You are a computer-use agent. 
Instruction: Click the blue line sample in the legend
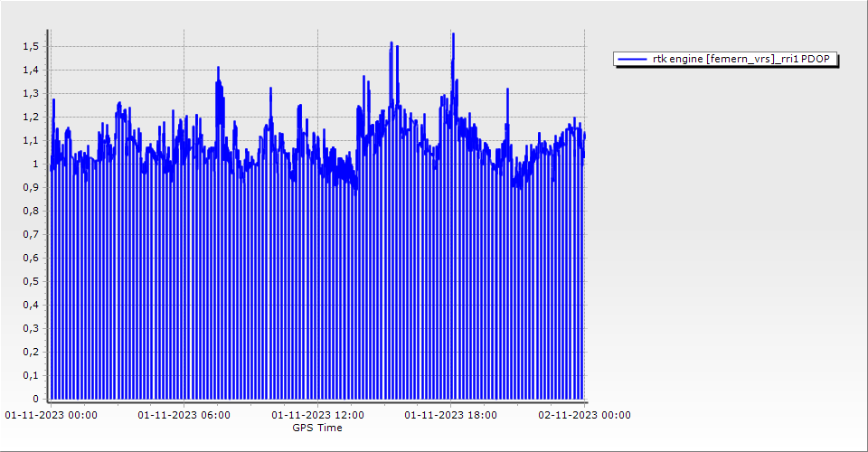[632, 60]
